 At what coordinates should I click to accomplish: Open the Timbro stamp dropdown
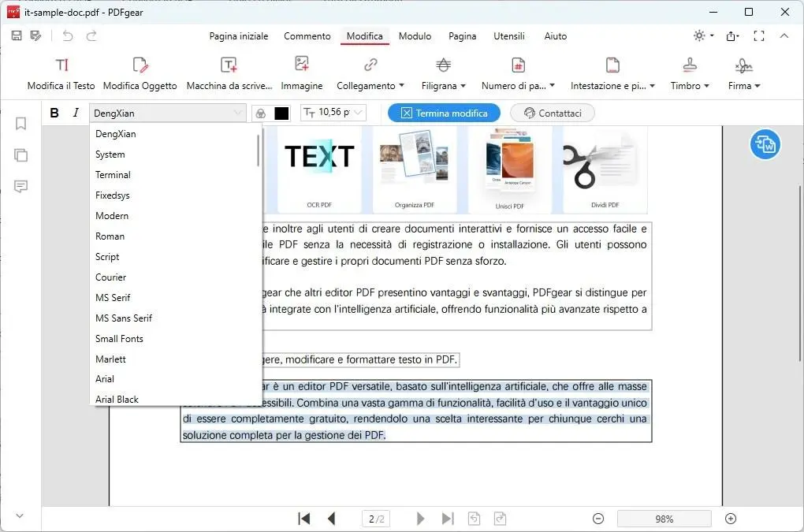690,74
